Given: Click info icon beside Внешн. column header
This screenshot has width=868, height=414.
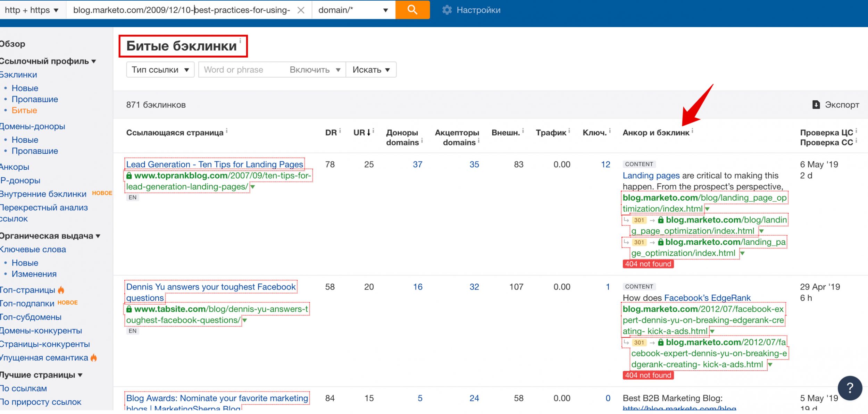Looking at the screenshot, I should click(x=523, y=131).
